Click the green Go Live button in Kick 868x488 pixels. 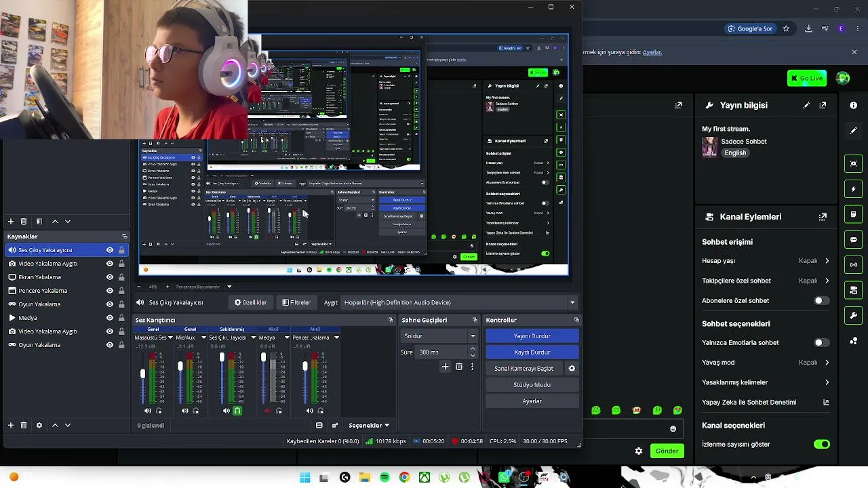click(806, 78)
